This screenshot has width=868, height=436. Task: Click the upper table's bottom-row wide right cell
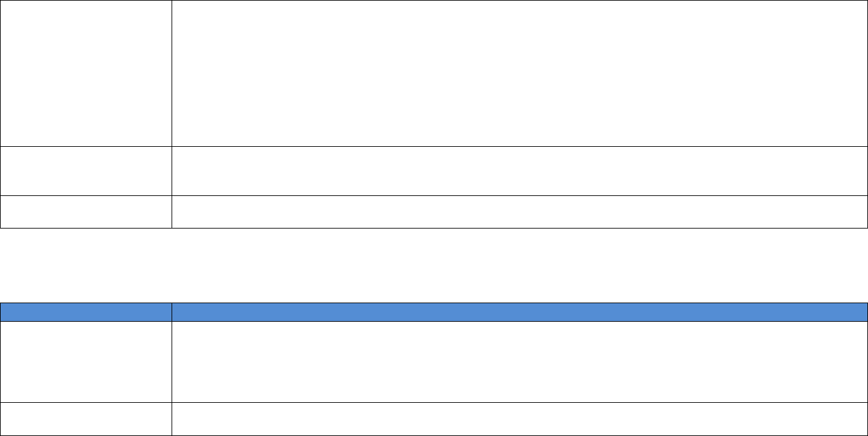519,211
